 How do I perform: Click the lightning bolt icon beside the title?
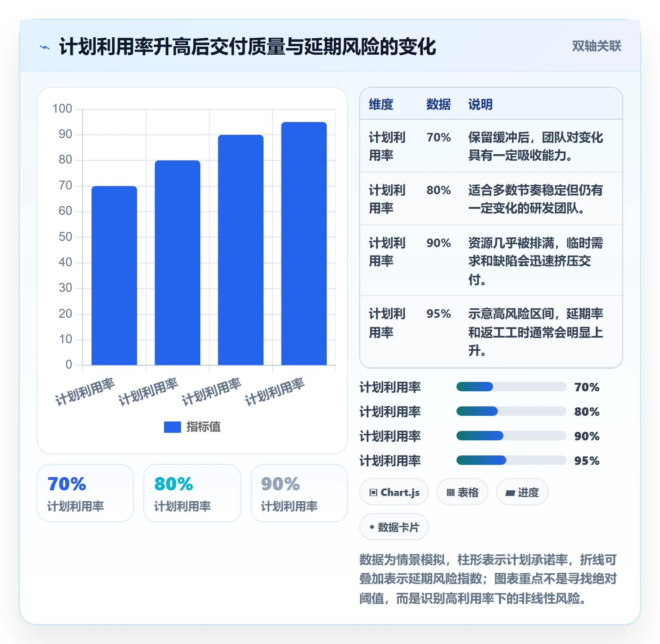[45, 47]
